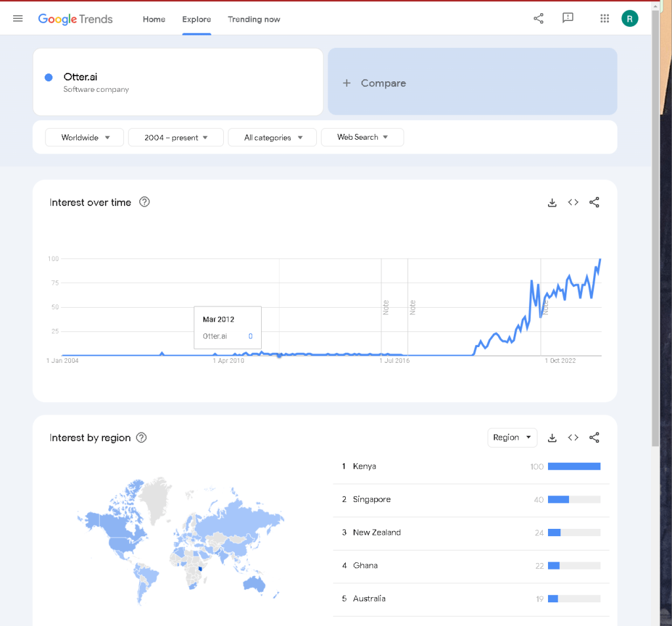Click the second Note marker on the chart
672x626 pixels.
tap(412, 307)
